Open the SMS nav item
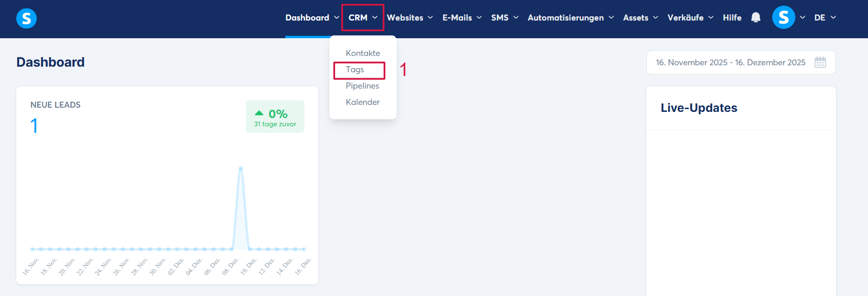The width and height of the screenshot is (868, 296). tap(500, 18)
